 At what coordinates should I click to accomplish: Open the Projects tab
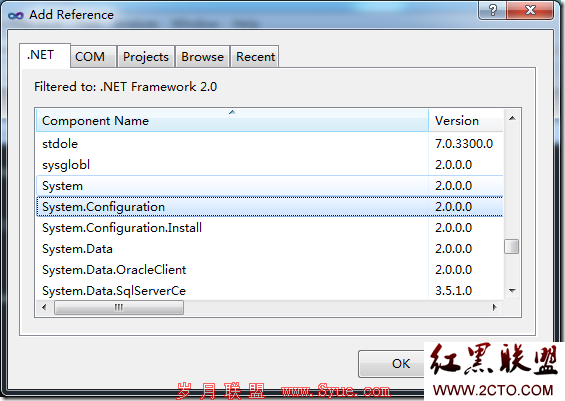point(146,57)
